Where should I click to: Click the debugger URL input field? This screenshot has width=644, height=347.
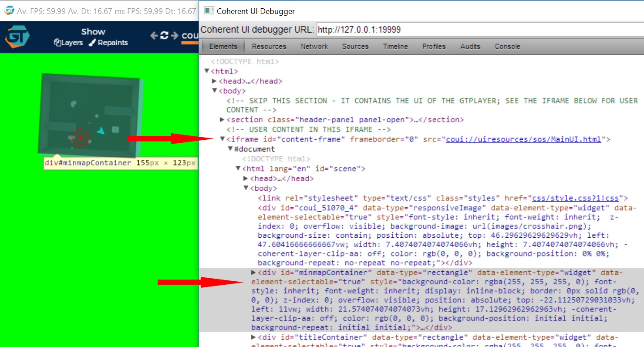(479, 30)
